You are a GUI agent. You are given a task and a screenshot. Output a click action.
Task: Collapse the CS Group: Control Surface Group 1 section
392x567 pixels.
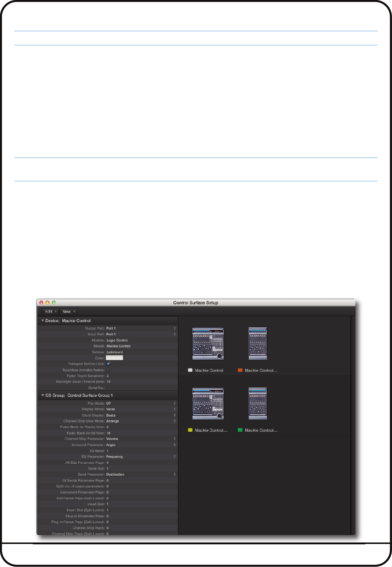point(43,395)
